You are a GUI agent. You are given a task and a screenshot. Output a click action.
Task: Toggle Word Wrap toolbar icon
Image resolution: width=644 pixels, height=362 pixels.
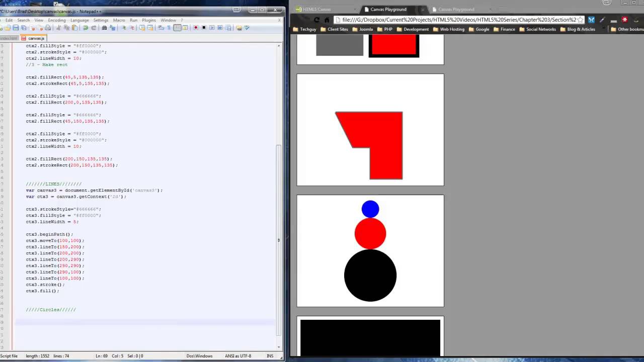coord(161,28)
